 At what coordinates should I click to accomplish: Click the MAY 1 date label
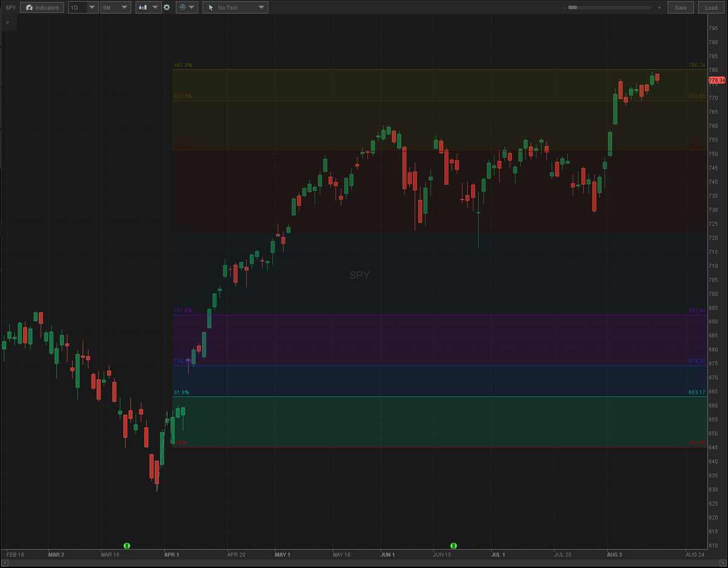(x=282, y=555)
